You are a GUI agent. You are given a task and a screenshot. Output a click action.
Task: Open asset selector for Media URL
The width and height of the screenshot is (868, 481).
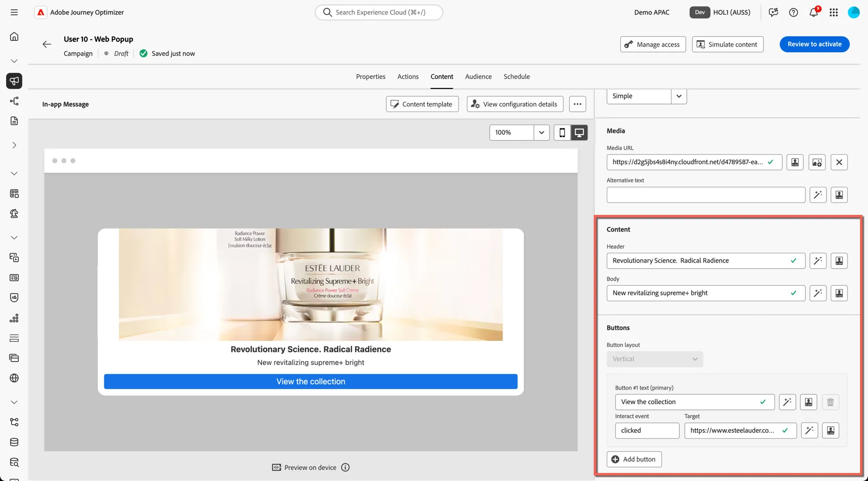pos(817,162)
